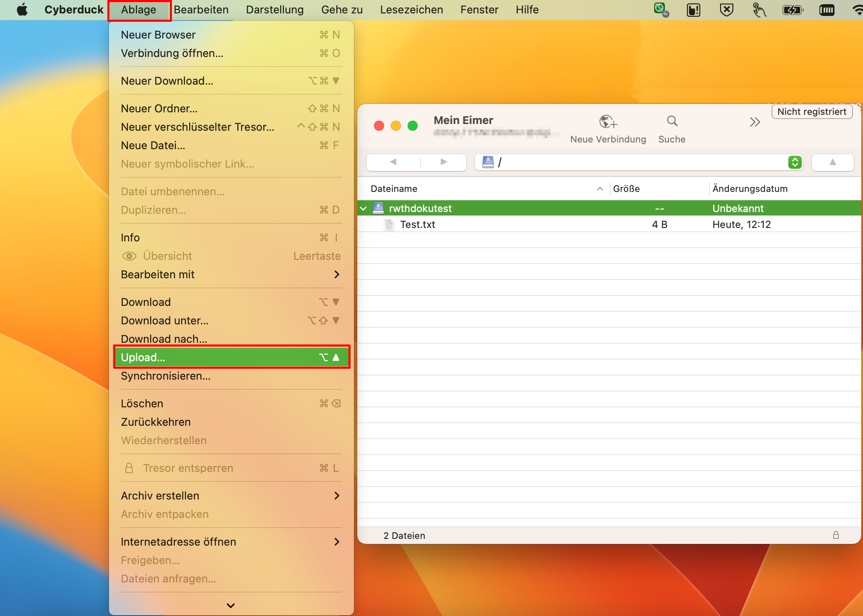Collapse the rwthdokutest bucket

(x=364, y=208)
